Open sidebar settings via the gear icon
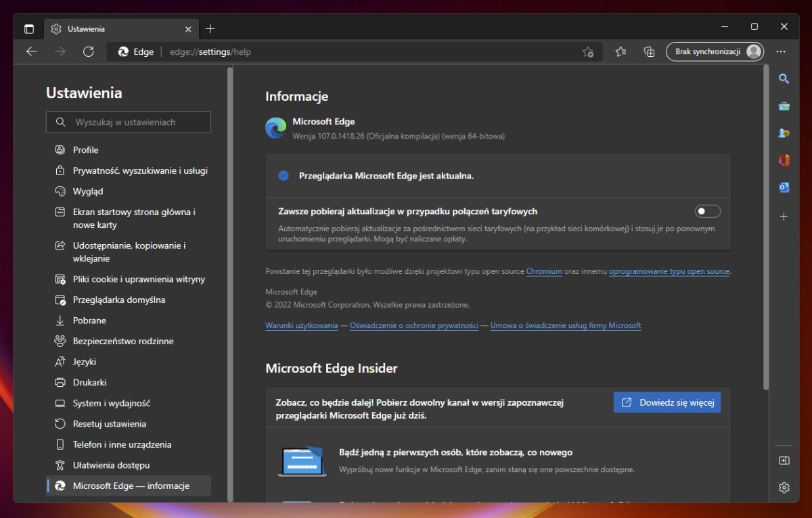The height and width of the screenshot is (518, 812). pyautogui.click(x=784, y=487)
